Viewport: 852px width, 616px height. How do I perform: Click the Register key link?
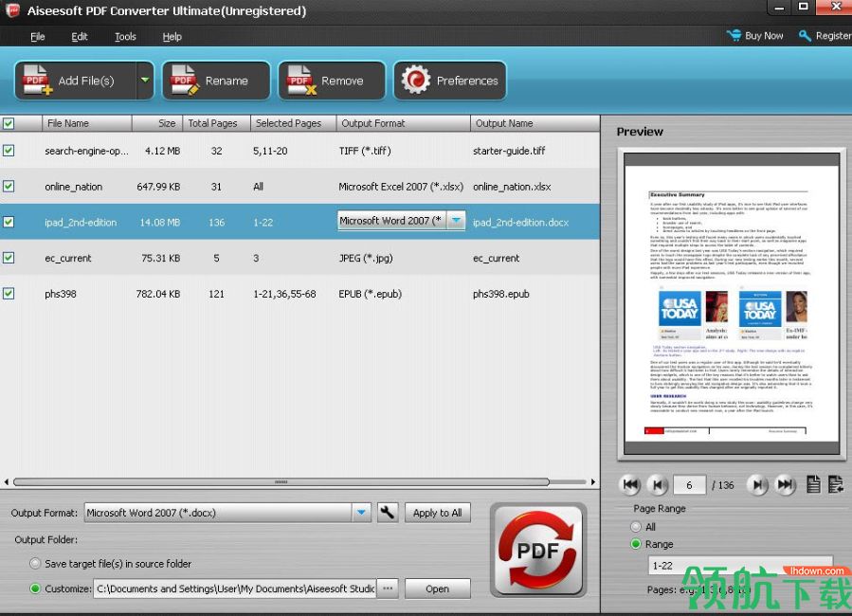(825, 36)
